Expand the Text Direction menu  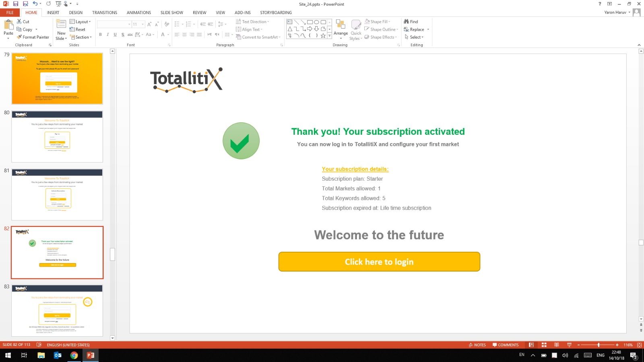click(x=252, y=22)
